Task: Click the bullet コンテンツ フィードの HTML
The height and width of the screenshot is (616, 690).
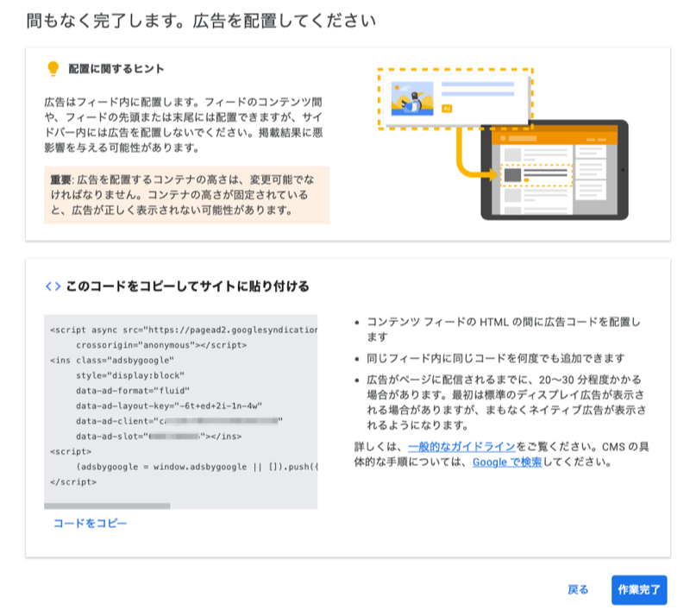Action: point(504,330)
